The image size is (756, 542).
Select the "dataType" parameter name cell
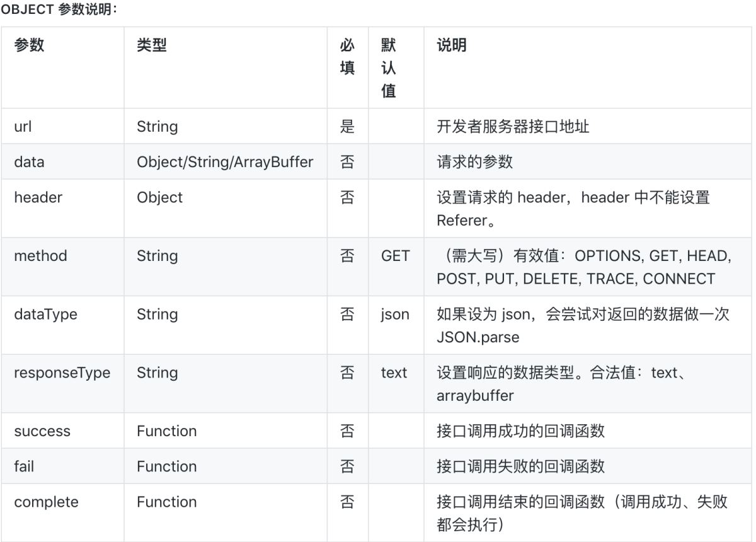(x=45, y=314)
